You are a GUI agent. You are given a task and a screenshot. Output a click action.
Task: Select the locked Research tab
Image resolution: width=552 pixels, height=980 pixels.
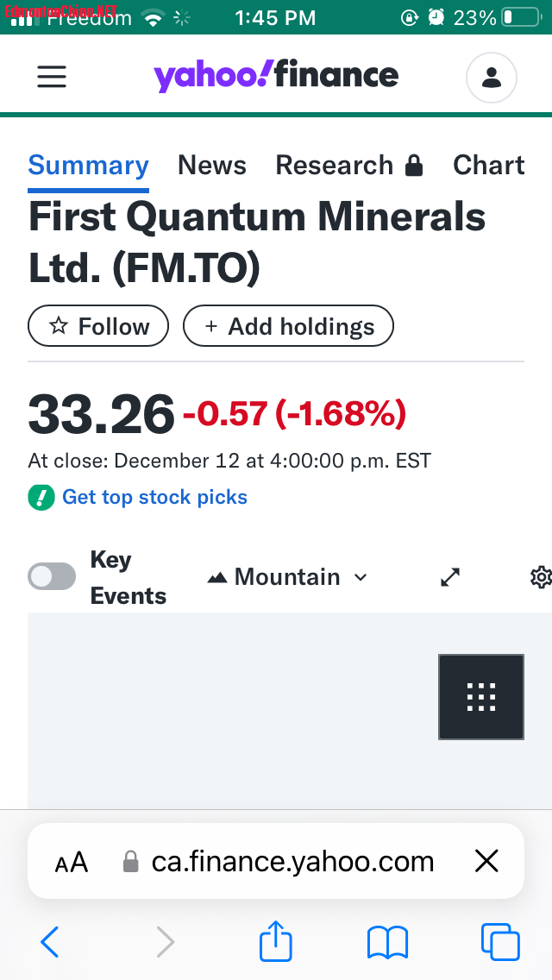click(x=349, y=166)
